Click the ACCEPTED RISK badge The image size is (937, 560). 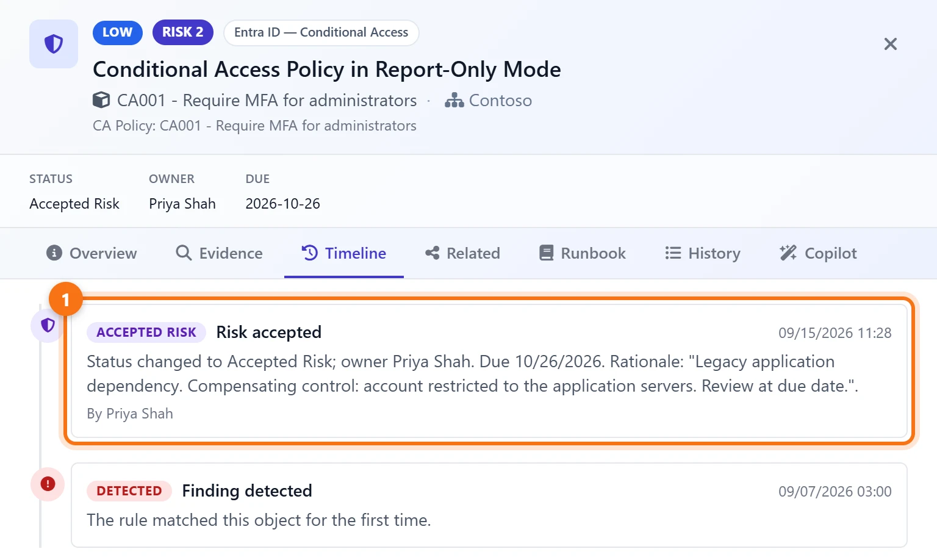tap(146, 332)
